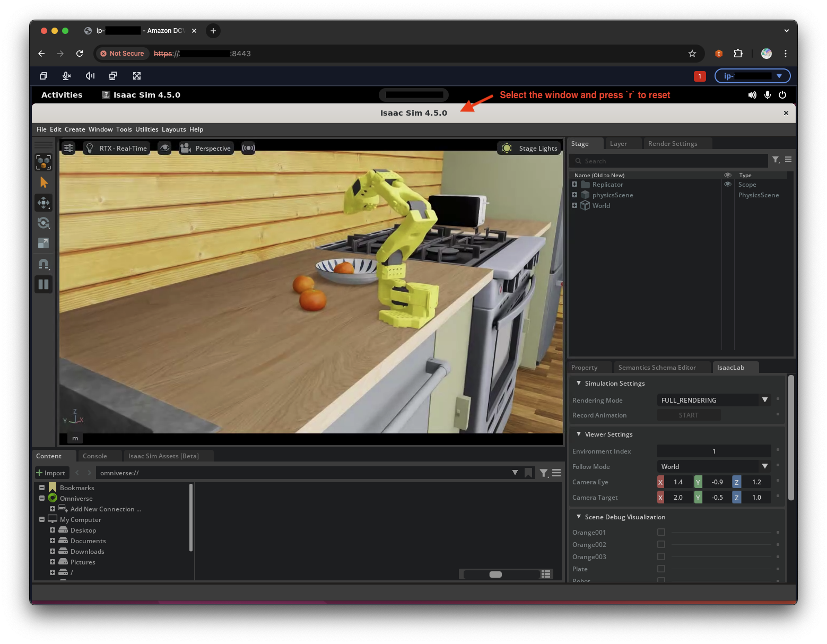Toggle visibility eye for Replicator
The image size is (827, 644).
728,185
